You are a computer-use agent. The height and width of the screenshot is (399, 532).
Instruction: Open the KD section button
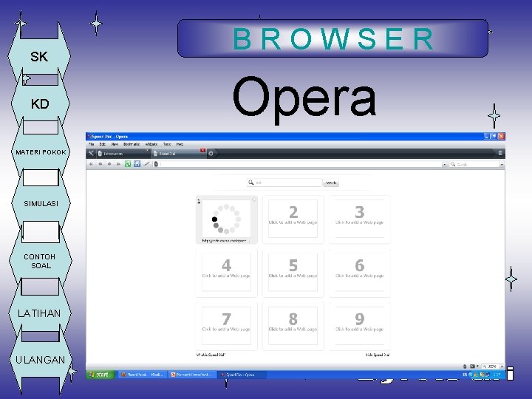(x=40, y=104)
